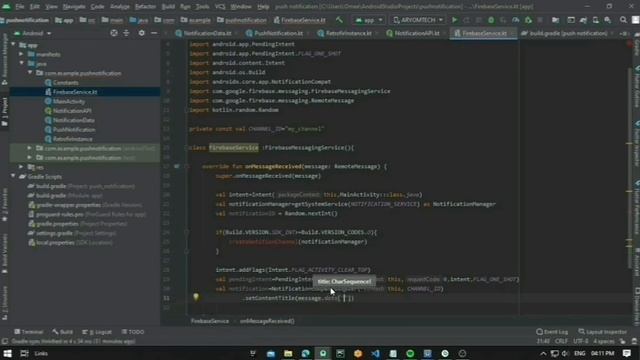
Task: Open the Logcat tool window
Action: (97, 332)
